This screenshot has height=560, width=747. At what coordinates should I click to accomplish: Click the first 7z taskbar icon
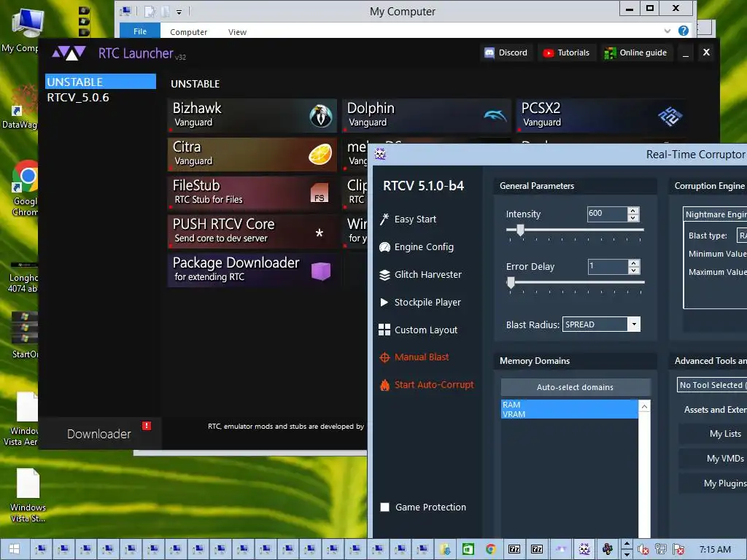[x=514, y=549]
